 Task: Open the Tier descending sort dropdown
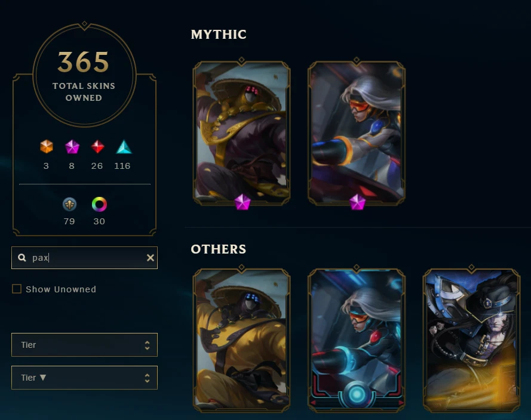click(x=84, y=378)
